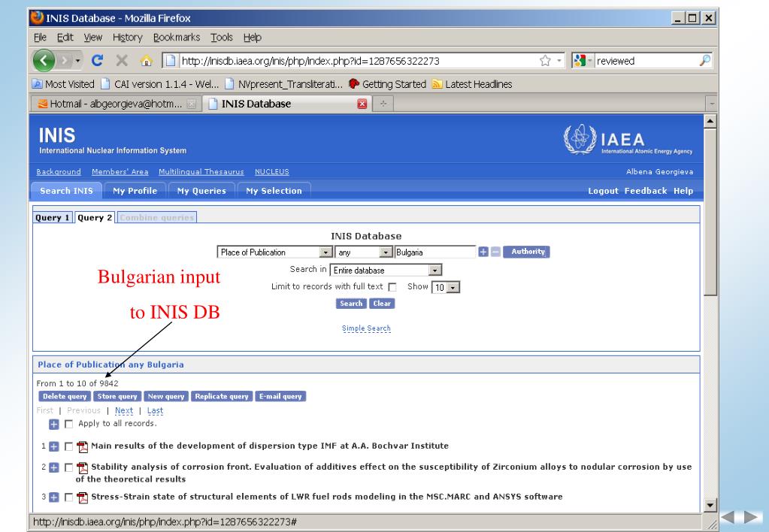769x532 pixels.
Task: Open Multilingual Thesaurus link
Action: tap(201, 171)
